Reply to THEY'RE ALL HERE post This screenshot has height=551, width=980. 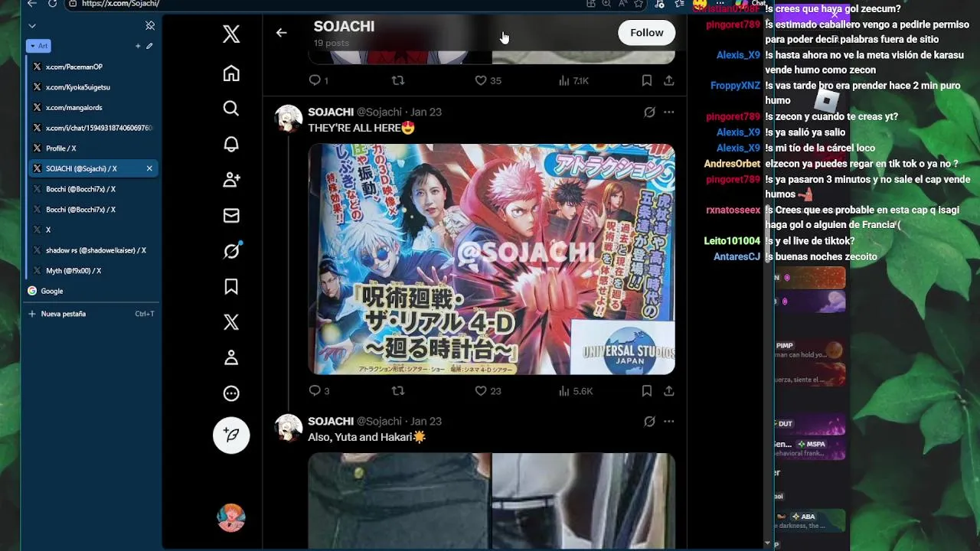[318, 391]
